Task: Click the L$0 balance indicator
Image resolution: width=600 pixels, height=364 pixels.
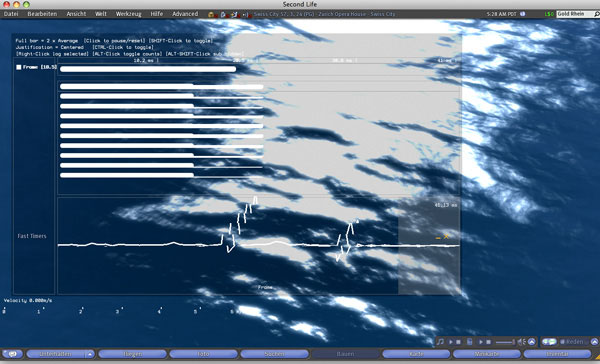Action: (x=549, y=14)
